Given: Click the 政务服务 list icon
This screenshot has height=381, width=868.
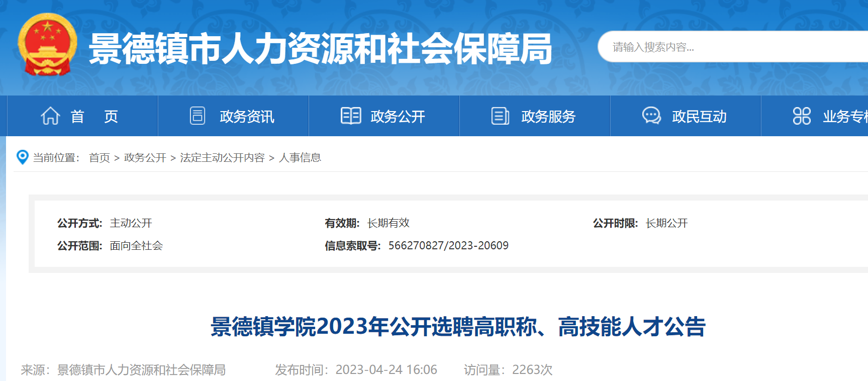Looking at the screenshot, I should coord(500,116).
